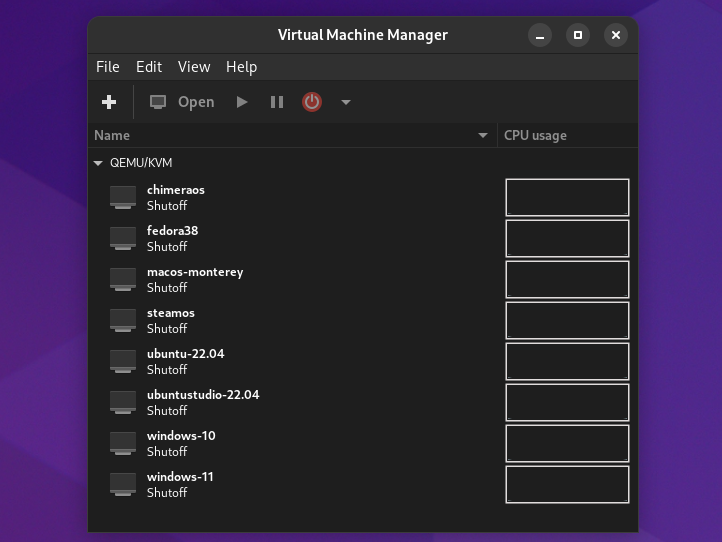Minimize the Virtual Machine Manager window
Image resolution: width=722 pixels, height=542 pixels.
(540, 35)
